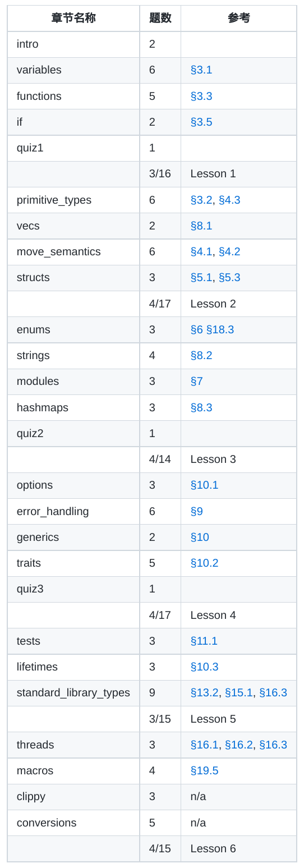Open §18.3 link in enums row
The image size is (304, 868).
220,329
